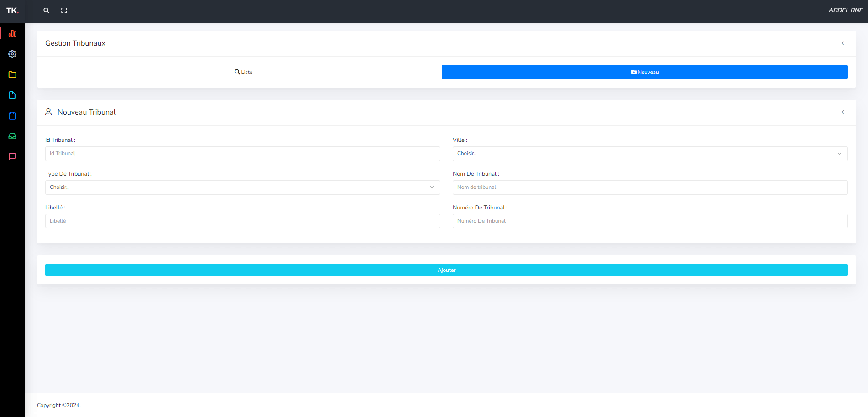Viewport: 868px width, 417px height.
Task: Click the Copyright ©2024 footer text
Action: pyautogui.click(x=59, y=405)
